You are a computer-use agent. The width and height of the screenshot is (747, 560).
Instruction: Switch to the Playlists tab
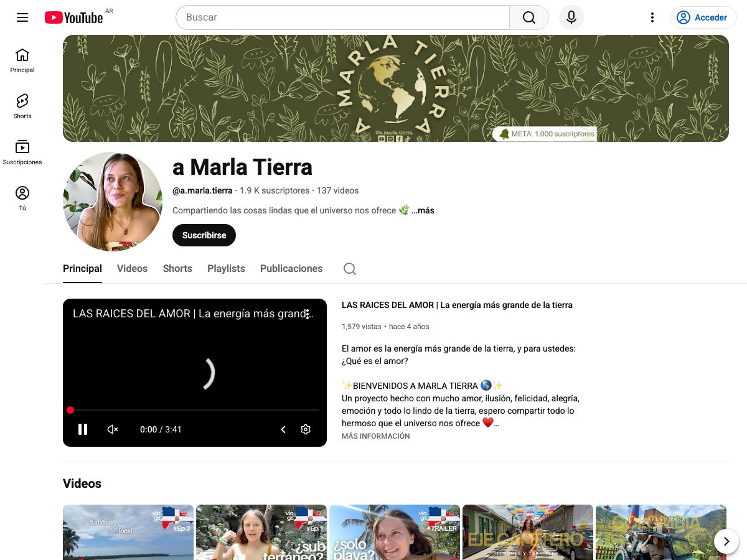pos(226,268)
